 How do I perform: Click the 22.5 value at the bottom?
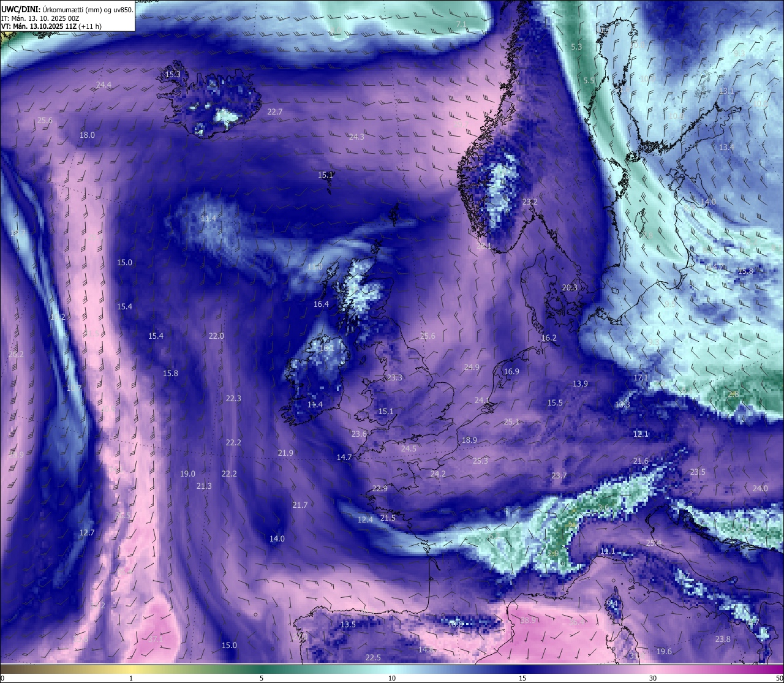pos(373,657)
